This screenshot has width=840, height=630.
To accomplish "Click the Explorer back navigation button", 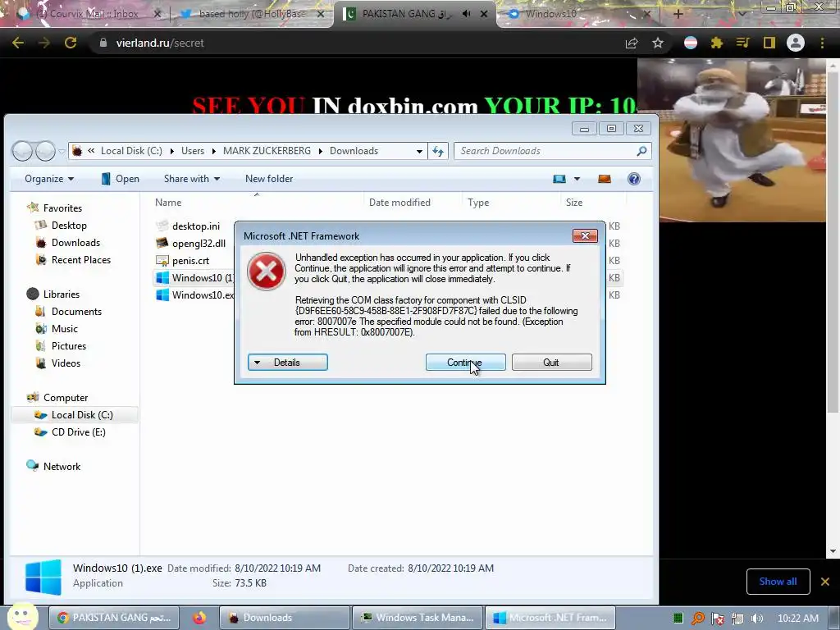I will pos(22,151).
